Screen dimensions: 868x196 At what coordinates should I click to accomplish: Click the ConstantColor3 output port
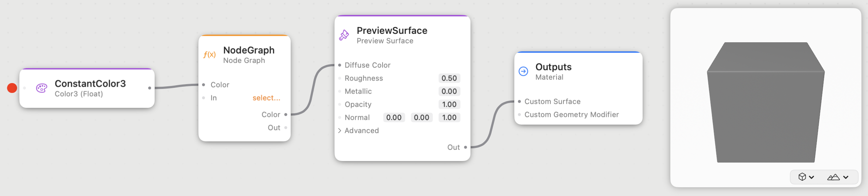(x=150, y=88)
